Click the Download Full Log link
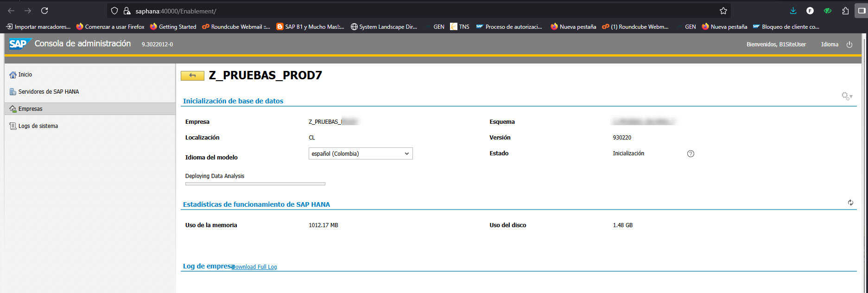The width and height of the screenshot is (868, 293). (x=254, y=267)
